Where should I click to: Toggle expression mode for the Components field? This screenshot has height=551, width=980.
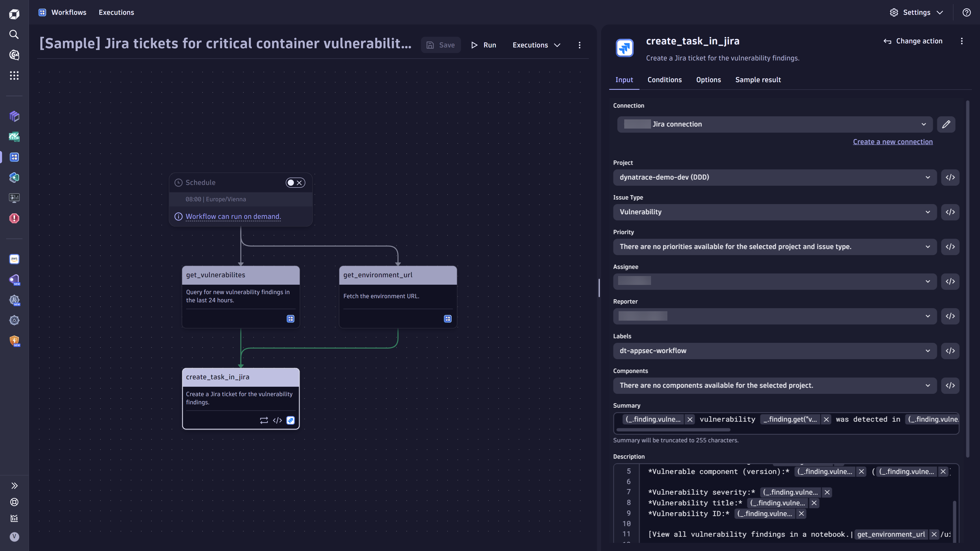tap(950, 385)
